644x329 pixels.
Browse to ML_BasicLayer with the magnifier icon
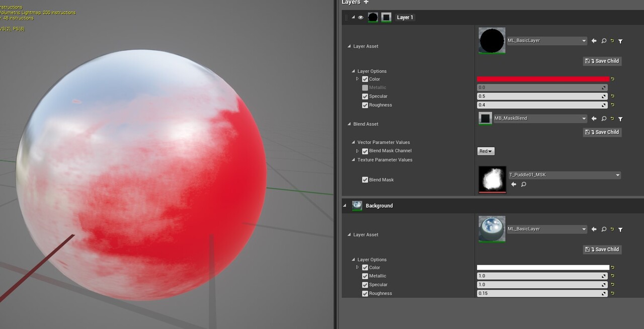click(603, 41)
